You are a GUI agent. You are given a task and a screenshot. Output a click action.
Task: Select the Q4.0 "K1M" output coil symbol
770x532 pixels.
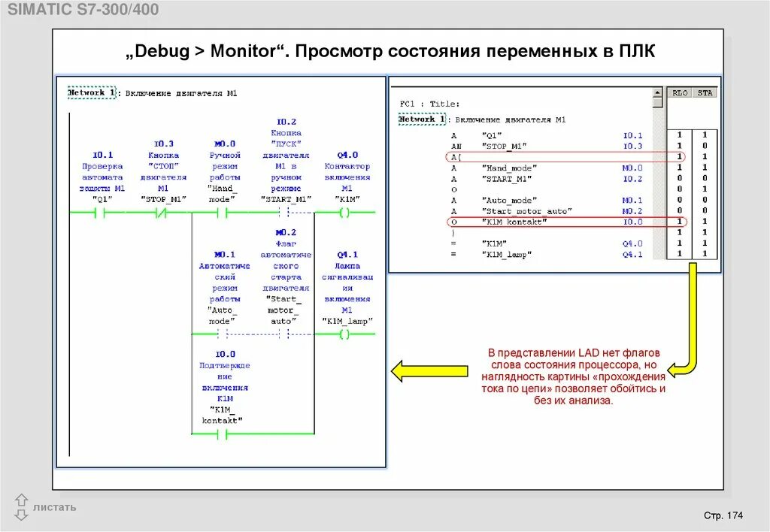coord(344,213)
